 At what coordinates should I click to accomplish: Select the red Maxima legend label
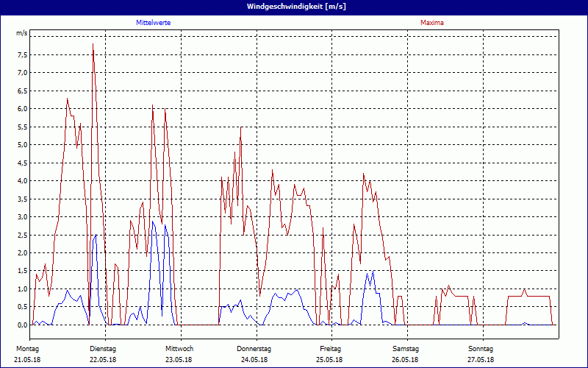click(x=432, y=23)
